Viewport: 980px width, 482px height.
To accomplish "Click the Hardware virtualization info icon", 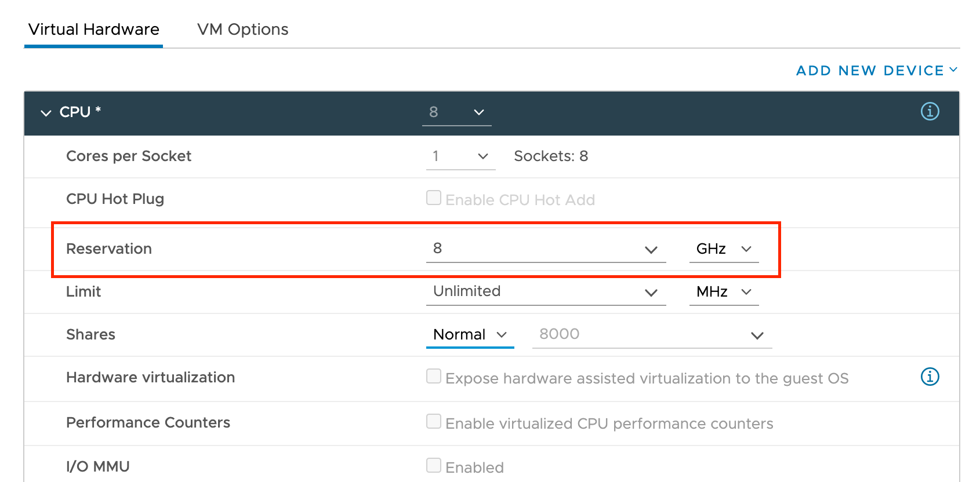I will coord(930,377).
